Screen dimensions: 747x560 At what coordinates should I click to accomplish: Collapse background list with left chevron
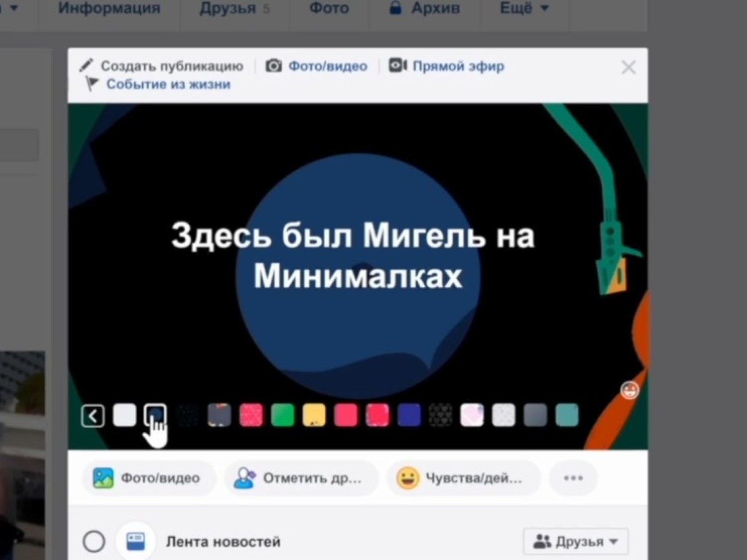[93, 416]
